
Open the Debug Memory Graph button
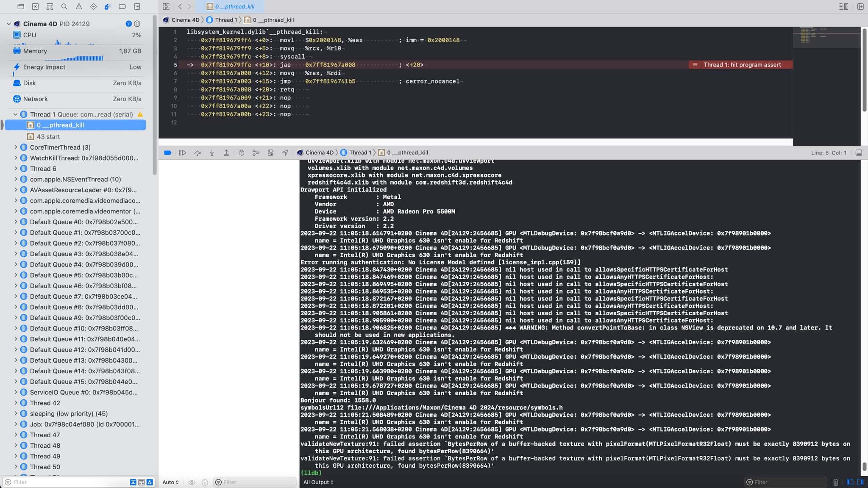[x=256, y=152]
